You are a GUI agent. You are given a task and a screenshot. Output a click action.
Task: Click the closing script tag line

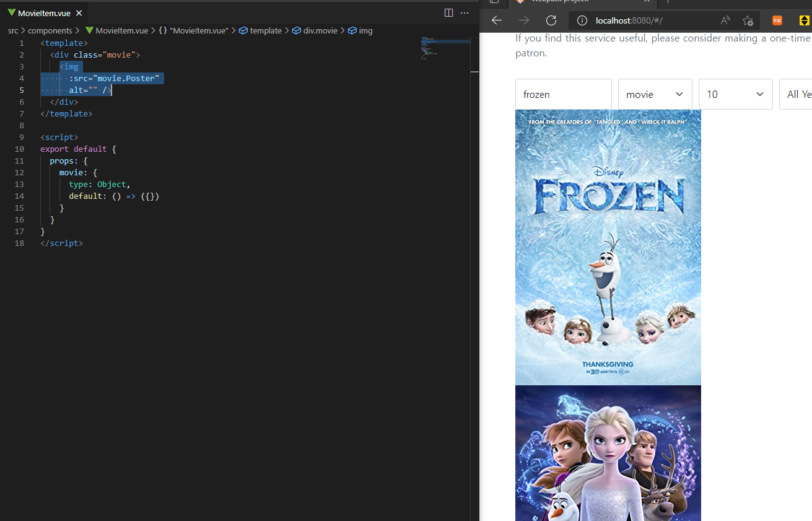click(61, 243)
